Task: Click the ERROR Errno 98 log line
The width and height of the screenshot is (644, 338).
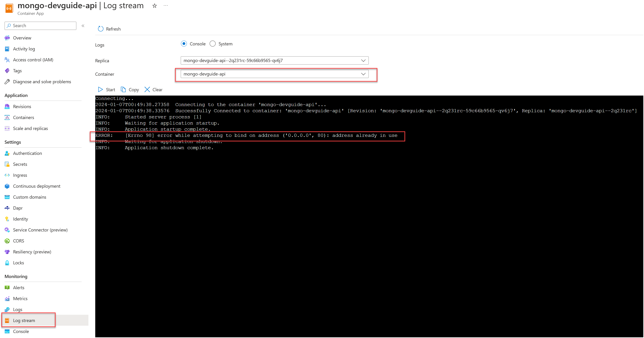Action: pos(246,136)
